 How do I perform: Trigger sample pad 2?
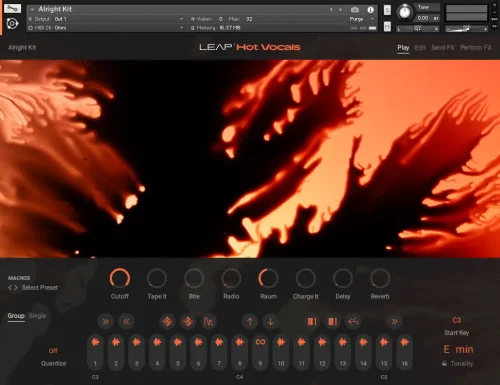coord(116,352)
